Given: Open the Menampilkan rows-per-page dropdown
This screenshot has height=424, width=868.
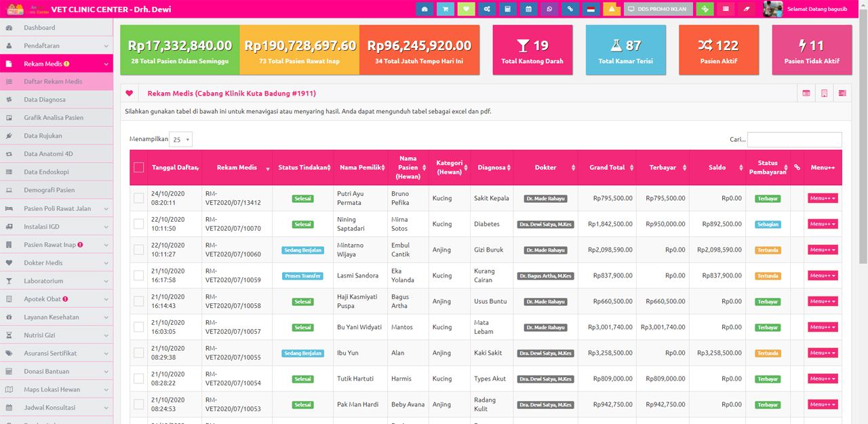Looking at the screenshot, I should click(181, 140).
